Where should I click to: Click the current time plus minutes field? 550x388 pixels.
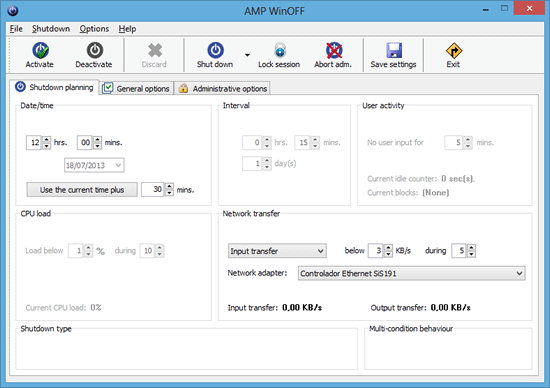[153, 190]
